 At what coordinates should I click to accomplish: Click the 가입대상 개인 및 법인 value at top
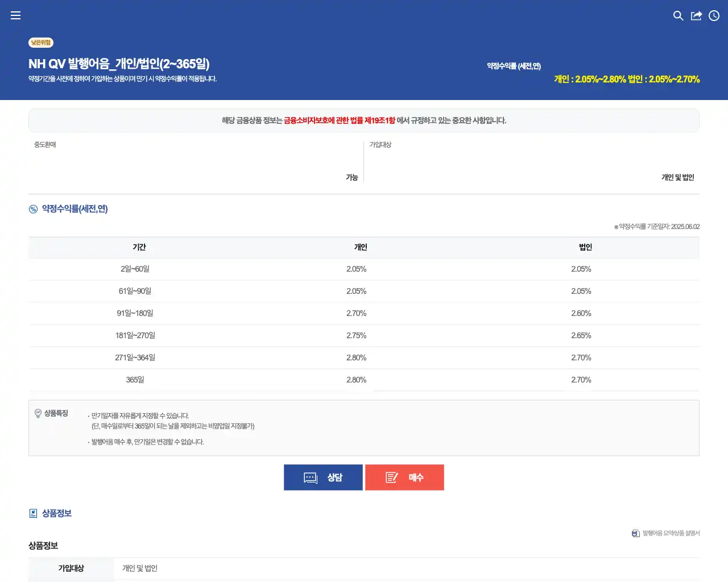tap(677, 177)
